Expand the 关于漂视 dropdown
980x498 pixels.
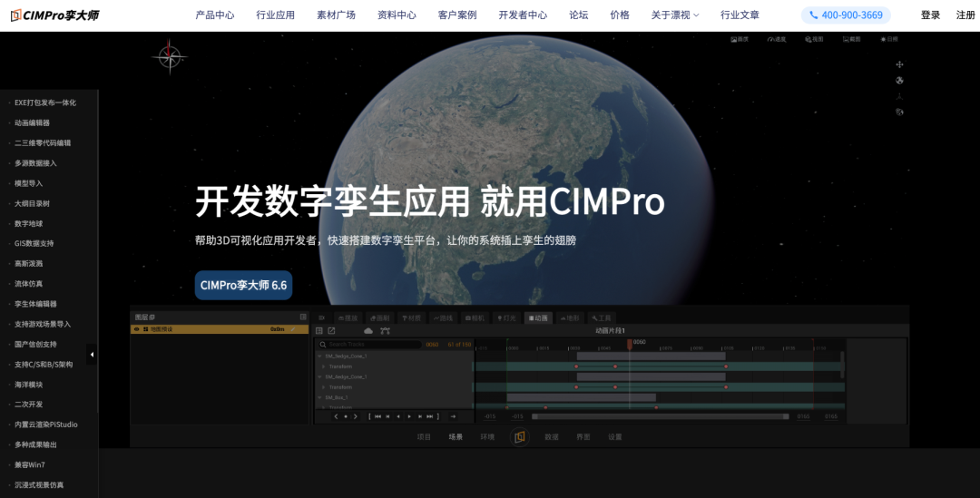tap(675, 15)
